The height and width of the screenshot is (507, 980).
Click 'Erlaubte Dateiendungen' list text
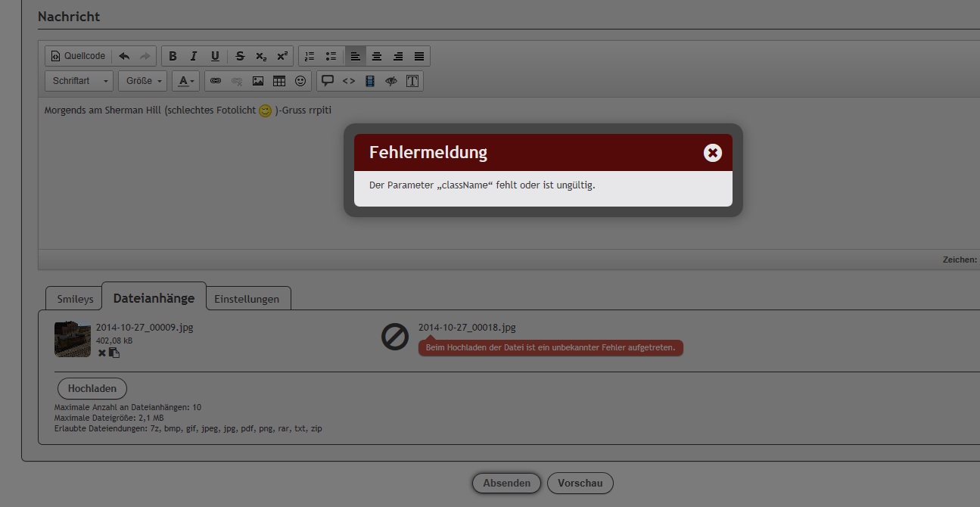tap(188, 428)
